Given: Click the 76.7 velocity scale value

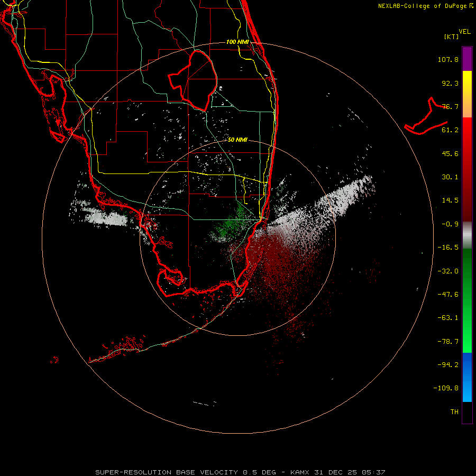Looking at the screenshot, I should point(450,106).
